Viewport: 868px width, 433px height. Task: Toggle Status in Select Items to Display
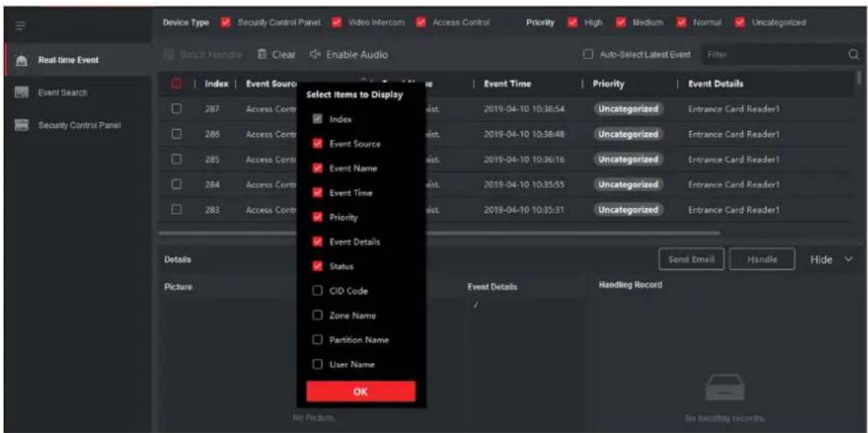pyautogui.click(x=318, y=266)
